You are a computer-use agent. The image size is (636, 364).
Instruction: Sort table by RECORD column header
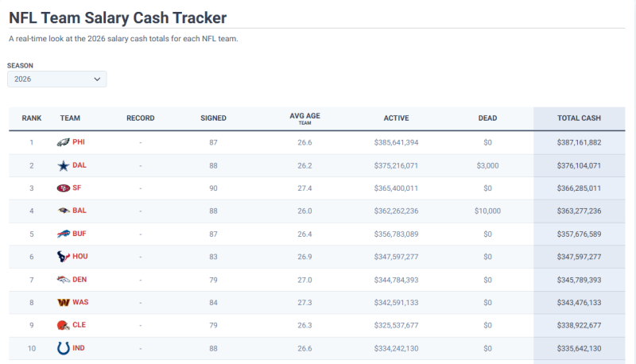pos(141,118)
